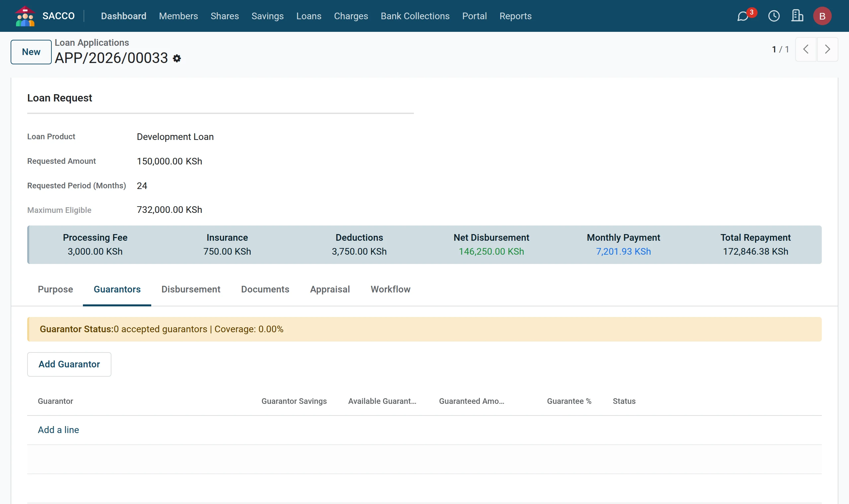Switch to the Guarantors tab

coord(117,289)
